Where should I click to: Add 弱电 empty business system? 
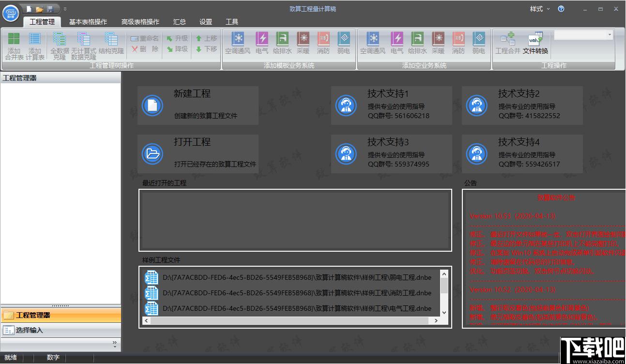click(x=479, y=44)
